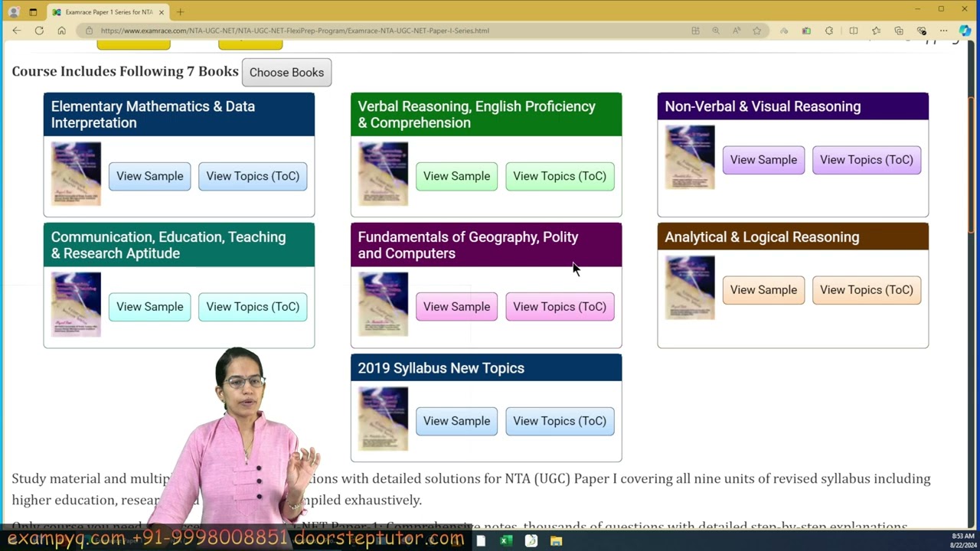View Topics (ToC) for Fundamentals of Geography

[x=560, y=307]
